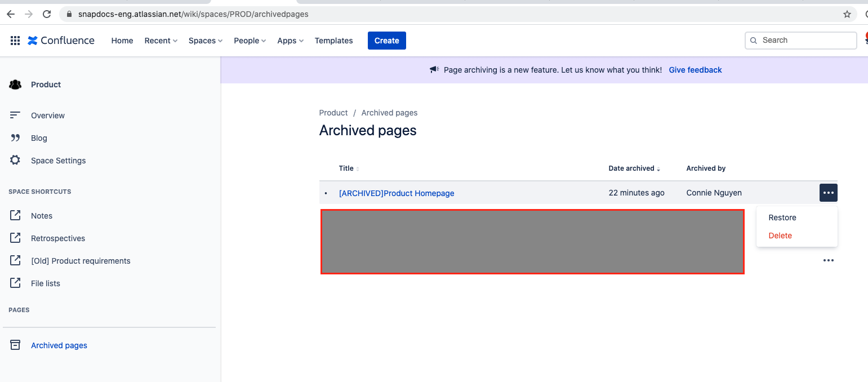
Task: Click the blue Create button
Action: 387,41
